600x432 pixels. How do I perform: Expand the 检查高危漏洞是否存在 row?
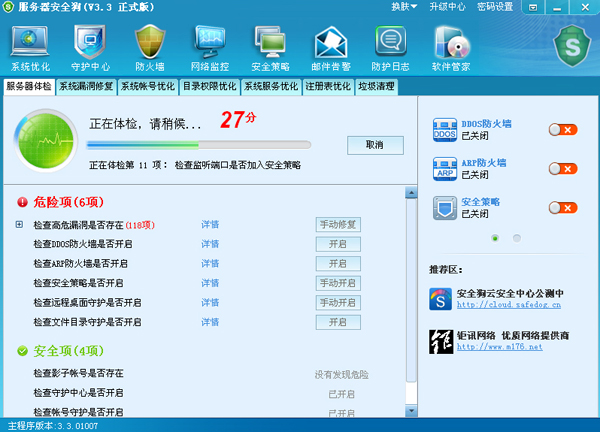pyautogui.click(x=19, y=225)
